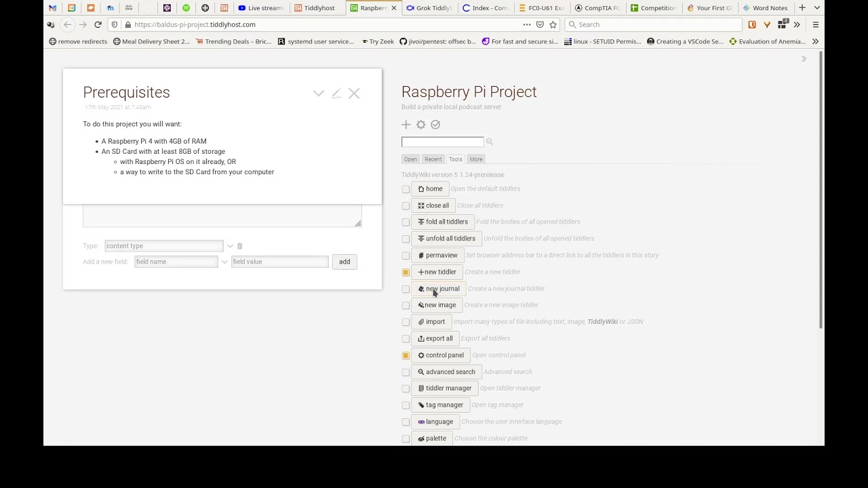This screenshot has height=488, width=868.
Task: Go back in browser history
Action: click(x=67, y=24)
